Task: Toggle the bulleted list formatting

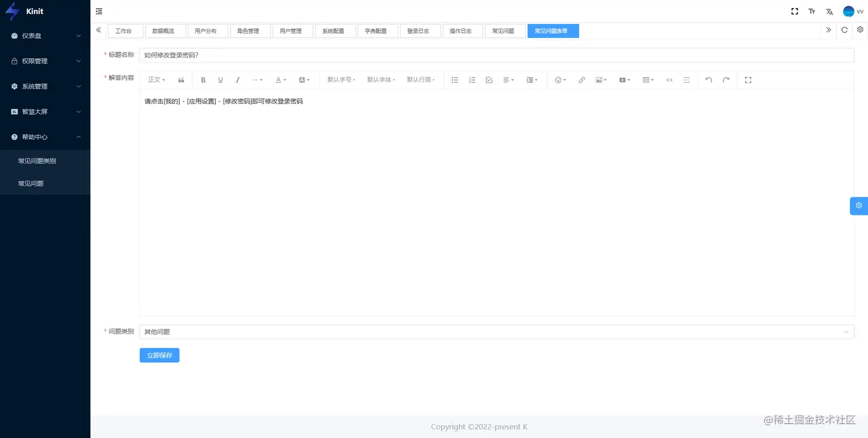Action: pos(455,80)
